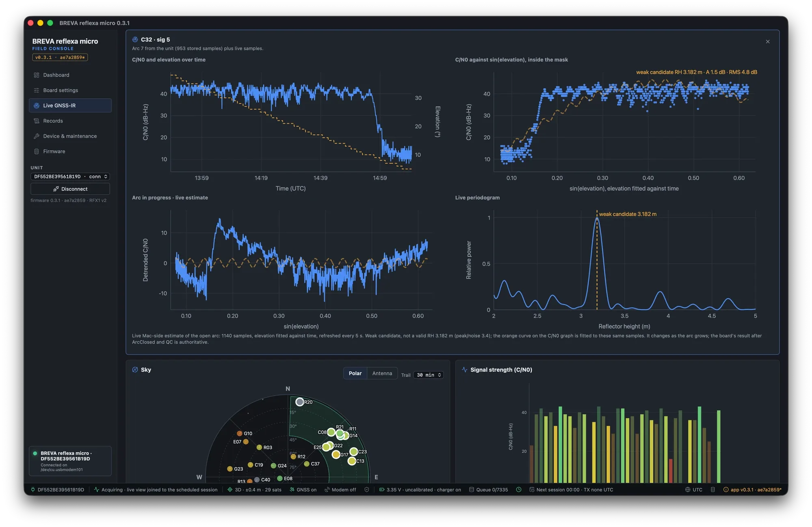Go to Board settings in the sidebar

click(70, 90)
